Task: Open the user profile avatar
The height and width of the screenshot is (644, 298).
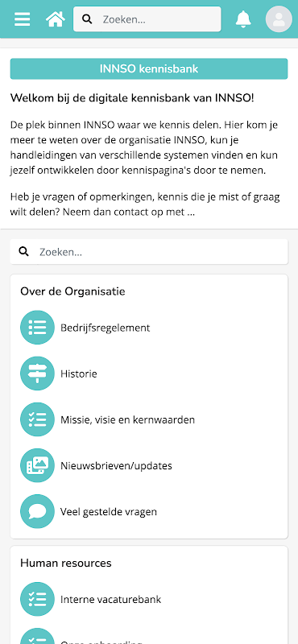Action: point(279,19)
